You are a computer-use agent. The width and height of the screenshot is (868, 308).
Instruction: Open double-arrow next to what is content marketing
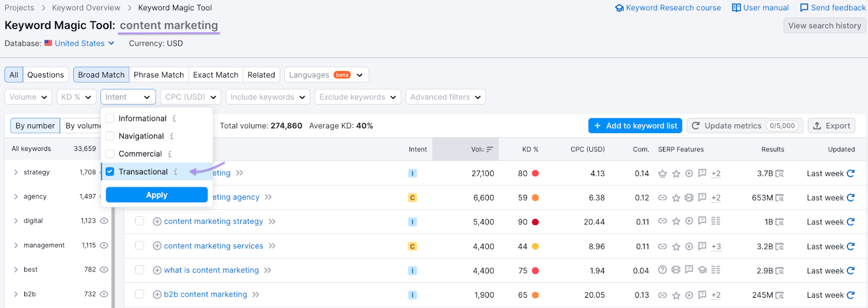pyautogui.click(x=267, y=271)
